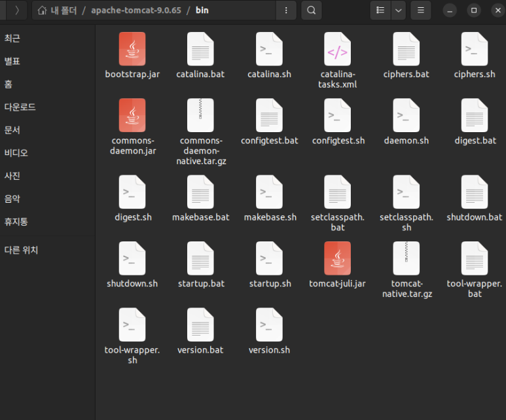The width and height of the screenshot is (506, 420).
Task: Select the makebase.bat file icon
Action: point(200,192)
